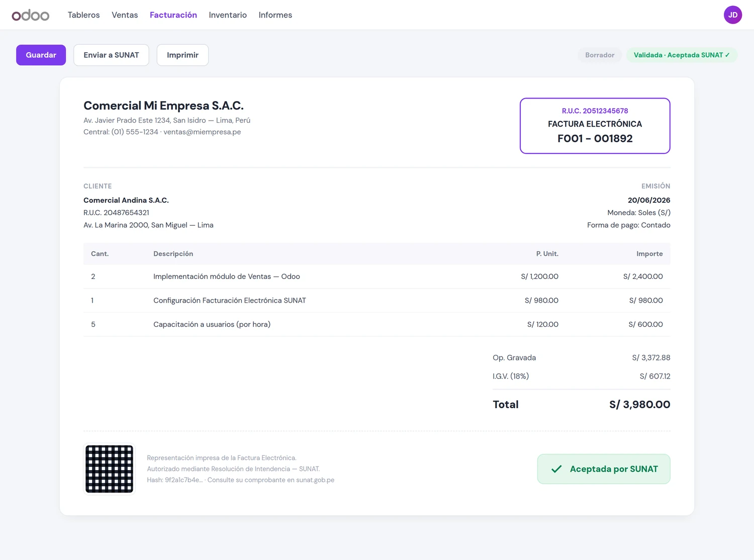Open the Facturación menu
The width and height of the screenshot is (754, 560).
(x=173, y=15)
